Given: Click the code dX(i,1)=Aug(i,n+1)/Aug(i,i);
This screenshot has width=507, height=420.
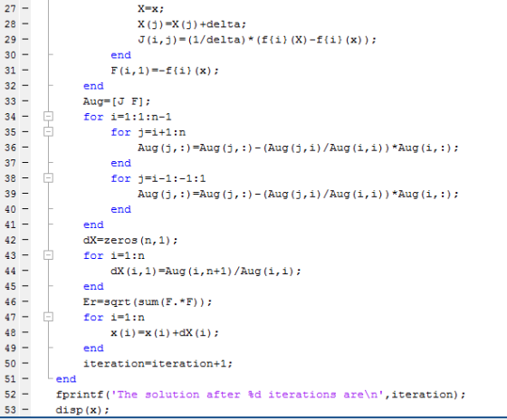Looking at the screenshot, I should (206, 271).
